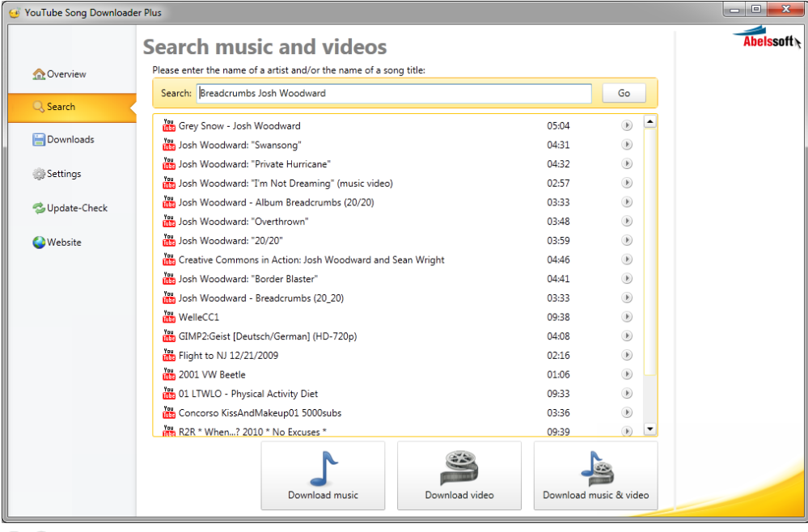Viewport: 808px width, 532px height.
Task: Play preview of Josh Woodward: "Swansong"
Action: pyautogui.click(x=627, y=145)
